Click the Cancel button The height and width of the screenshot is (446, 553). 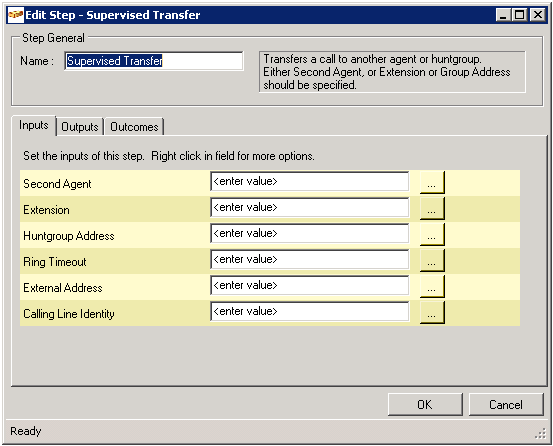click(506, 404)
